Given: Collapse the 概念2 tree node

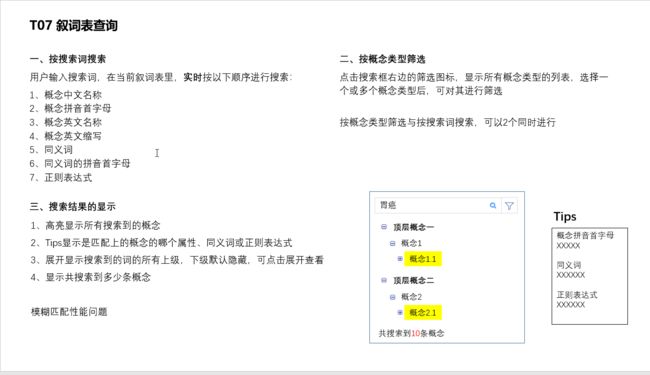Looking at the screenshot, I should pyautogui.click(x=393, y=297).
